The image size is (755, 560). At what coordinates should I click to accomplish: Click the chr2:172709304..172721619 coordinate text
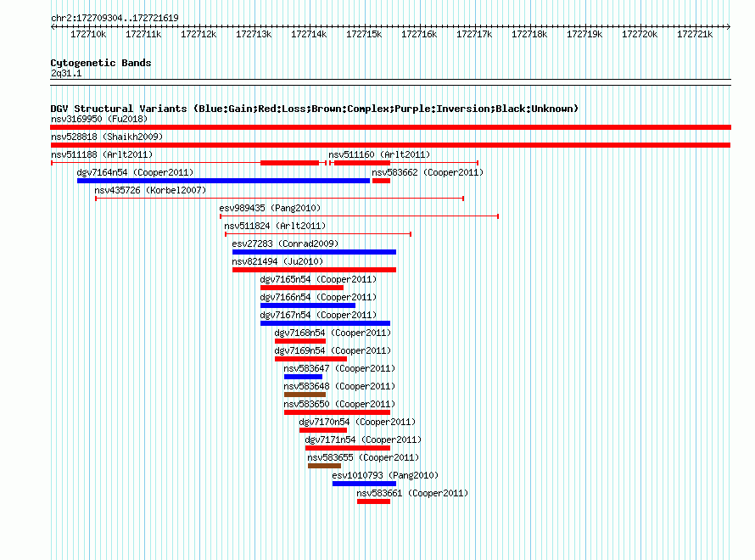(x=115, y=18)
